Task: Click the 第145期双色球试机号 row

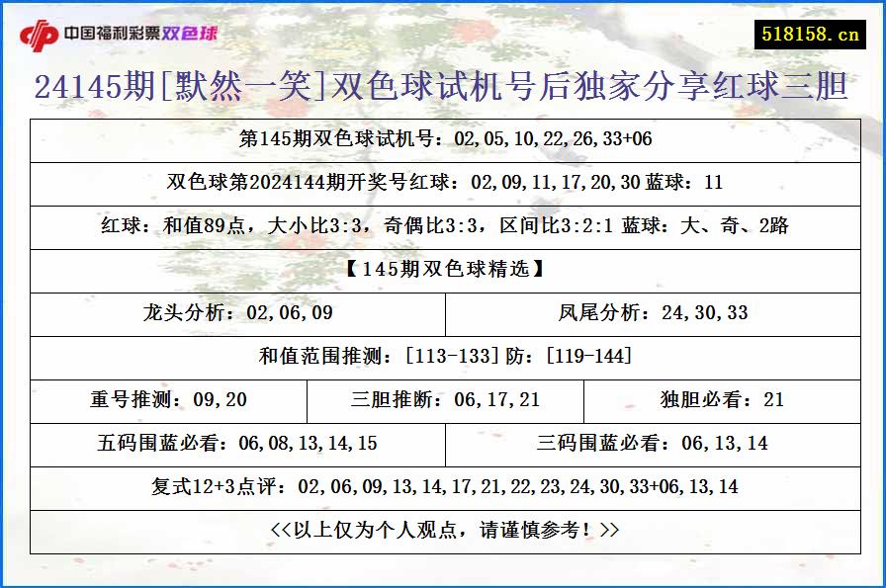Action: 443,140
